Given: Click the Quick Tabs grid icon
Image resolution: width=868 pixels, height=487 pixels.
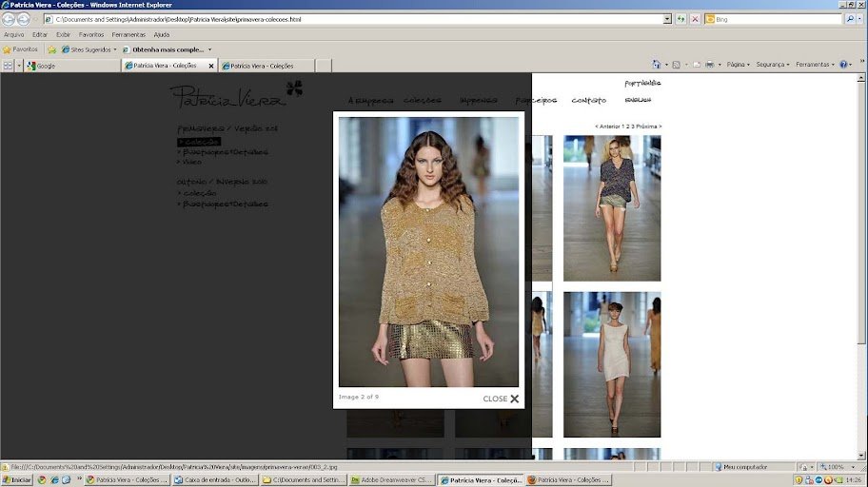Looking at the screenshot, I should pos(8,66).
